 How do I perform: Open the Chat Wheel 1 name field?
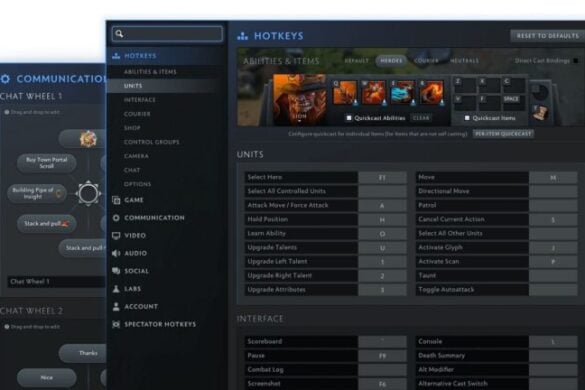[56, 281]
